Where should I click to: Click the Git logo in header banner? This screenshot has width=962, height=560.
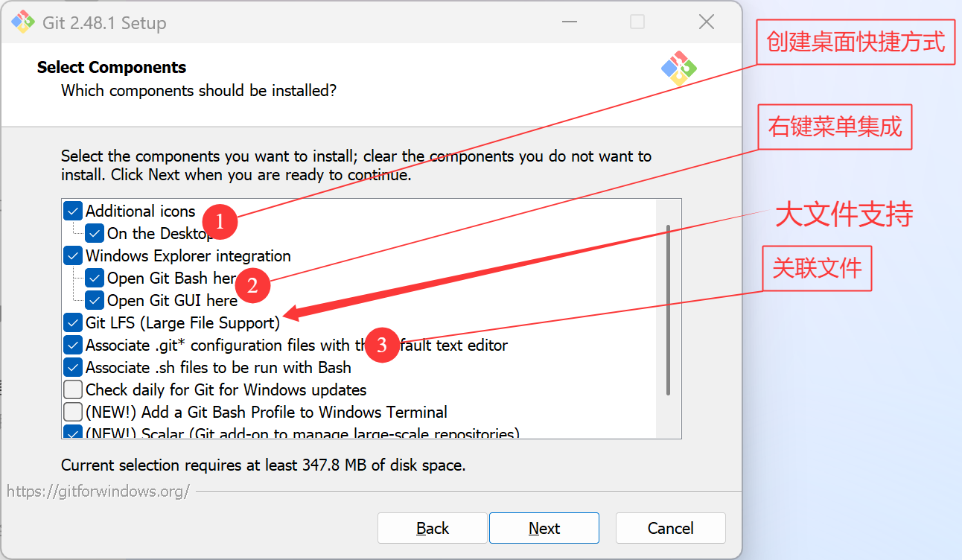click(678, 69)
